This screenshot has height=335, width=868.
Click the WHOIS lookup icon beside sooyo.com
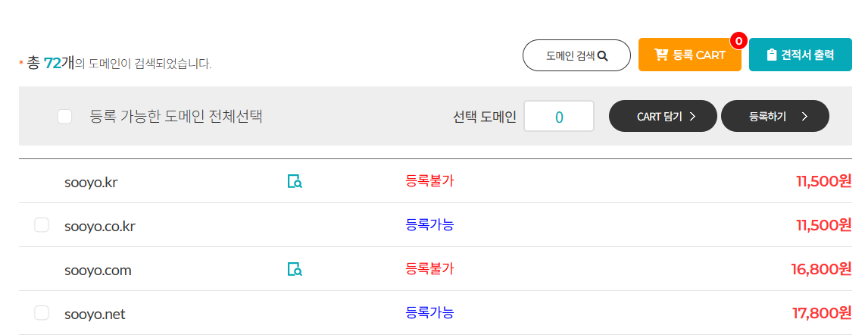click(x=295, y=269)
